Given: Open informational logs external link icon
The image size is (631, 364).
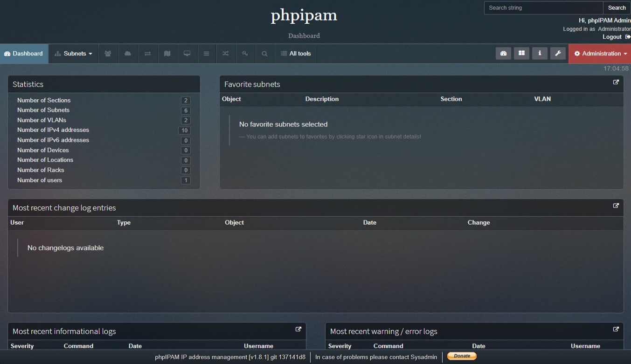Looking at the screenshot, I should (x=298, y=329).
